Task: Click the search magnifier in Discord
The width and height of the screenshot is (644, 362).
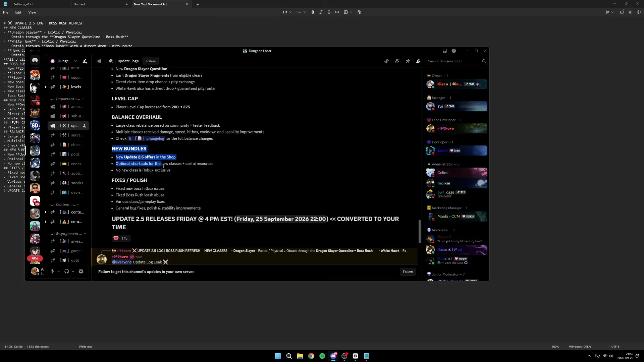Action: (x=484, y=61)
